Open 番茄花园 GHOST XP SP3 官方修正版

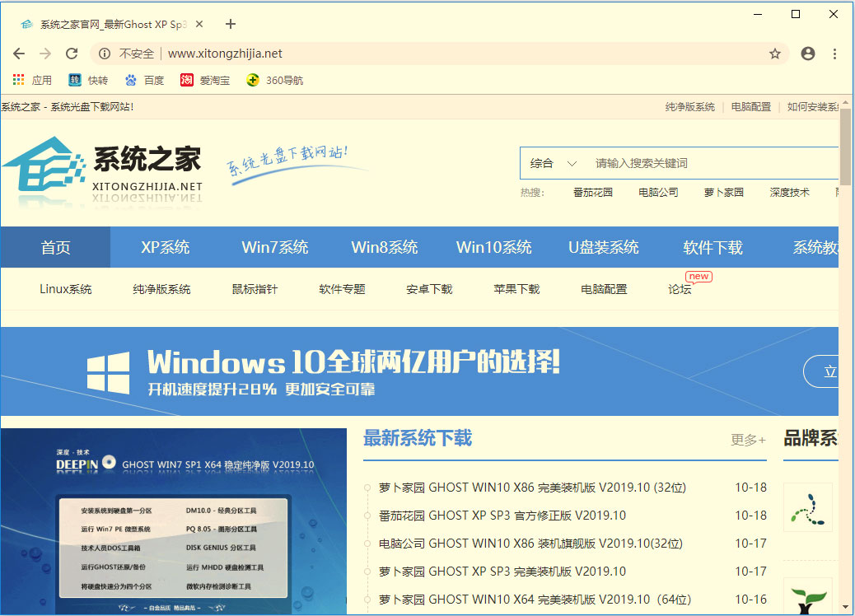coord(502,516)
